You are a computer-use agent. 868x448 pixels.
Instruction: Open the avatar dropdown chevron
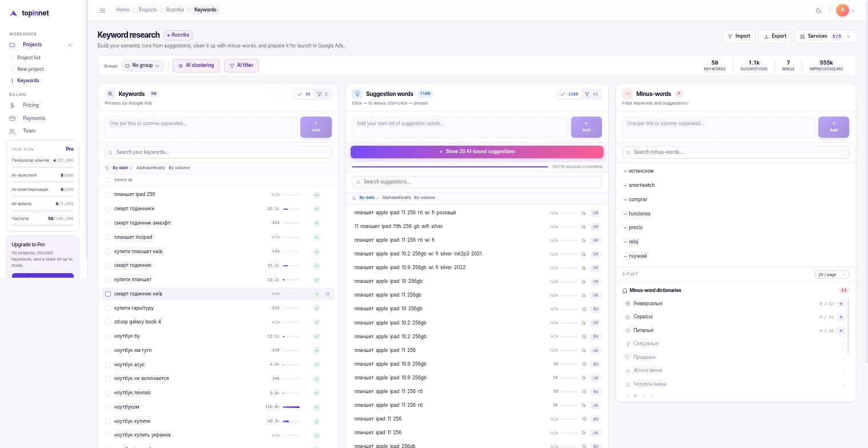(853, 10)
